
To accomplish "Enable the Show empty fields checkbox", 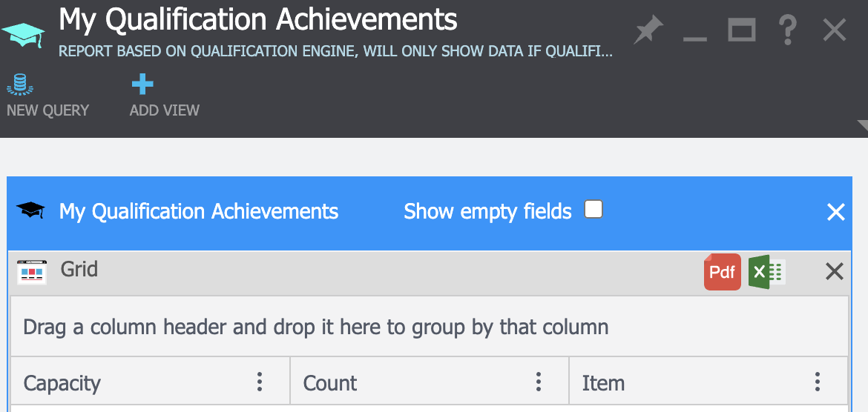I will click(x=594, y=210).
